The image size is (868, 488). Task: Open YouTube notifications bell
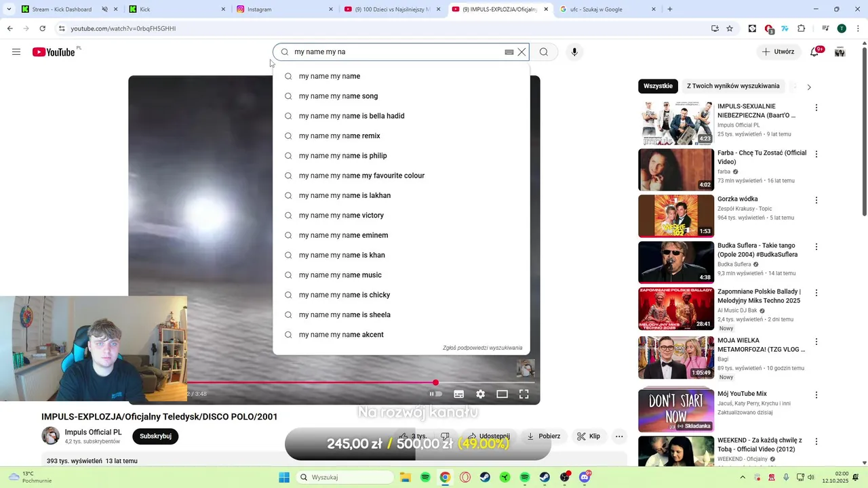pos(814,52)
